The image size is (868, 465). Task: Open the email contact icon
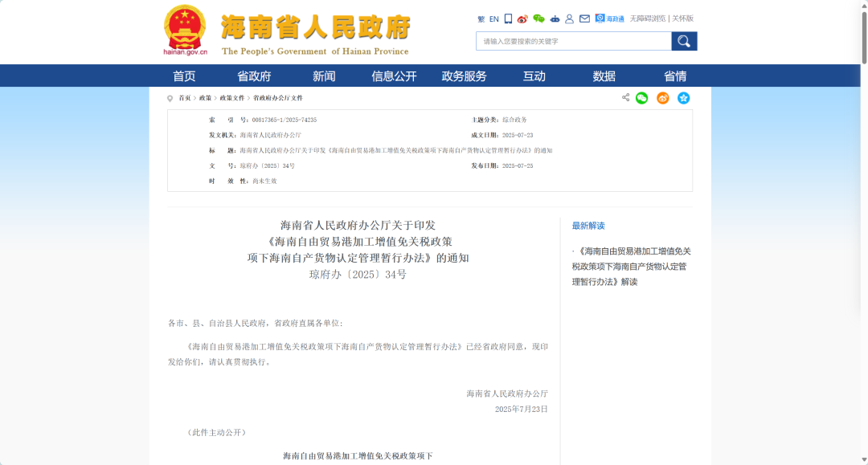point(585,18)
